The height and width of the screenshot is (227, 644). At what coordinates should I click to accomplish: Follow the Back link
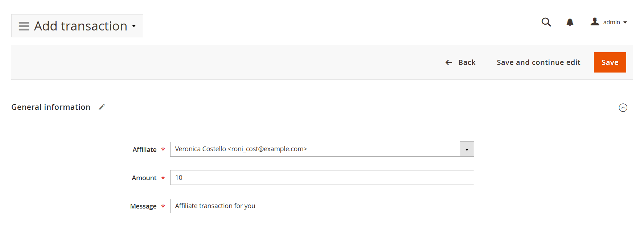coord(467,62)
